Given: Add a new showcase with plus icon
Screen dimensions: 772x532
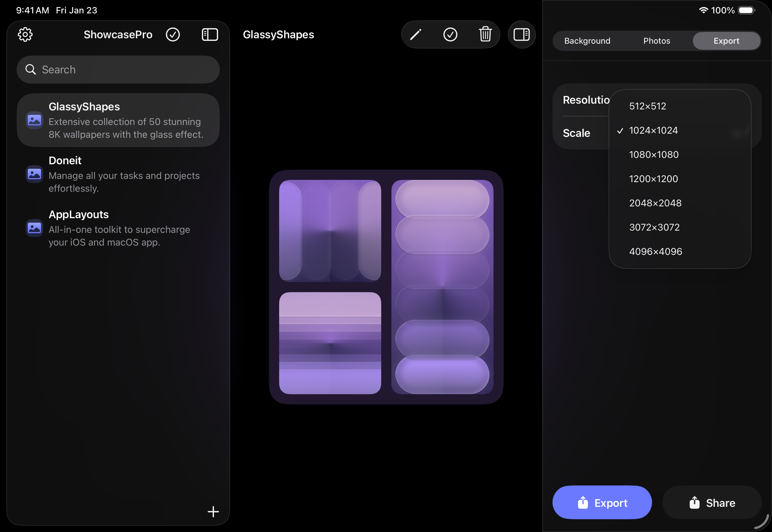Looking at the screenshot, I should point(213,511).
